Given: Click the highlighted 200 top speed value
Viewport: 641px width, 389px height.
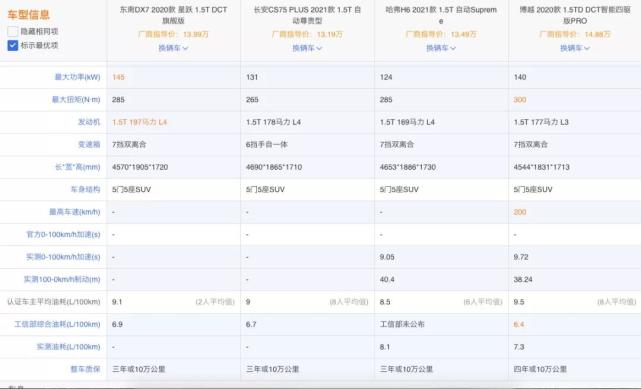Looking at the screenshot, I should pos(520,212).
